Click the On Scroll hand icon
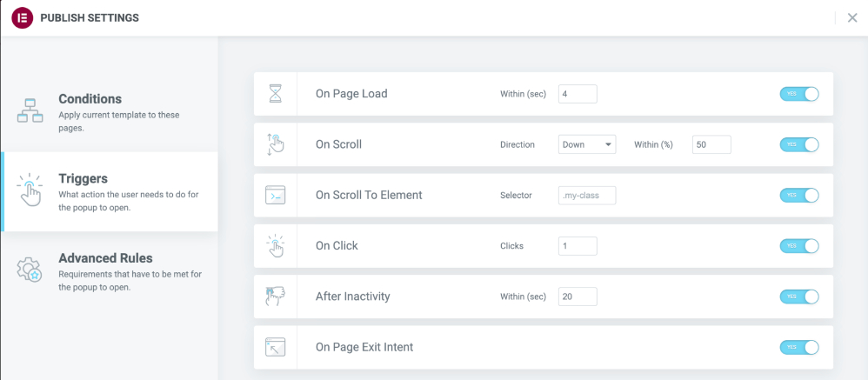 (275, 144)
